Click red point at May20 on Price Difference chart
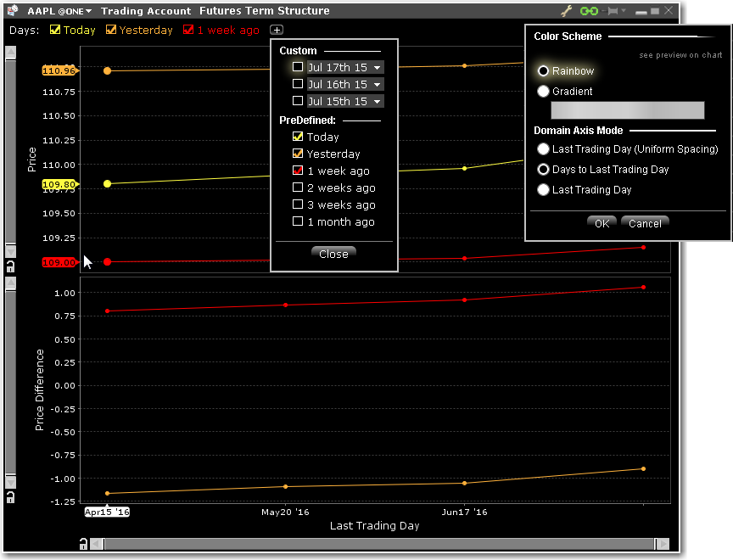The width and height of the screenshot is (733, 560). click(x=286, y=305)
